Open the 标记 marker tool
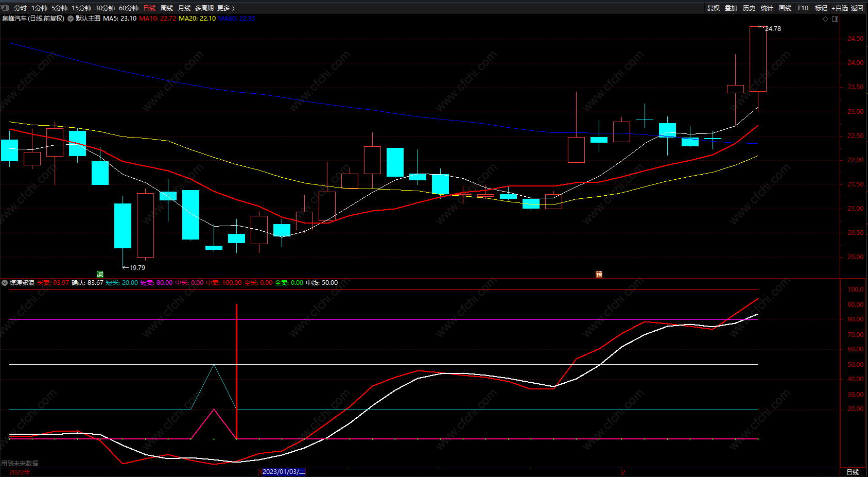The width and height of the screenshot is (868, 477). (821, 8)
